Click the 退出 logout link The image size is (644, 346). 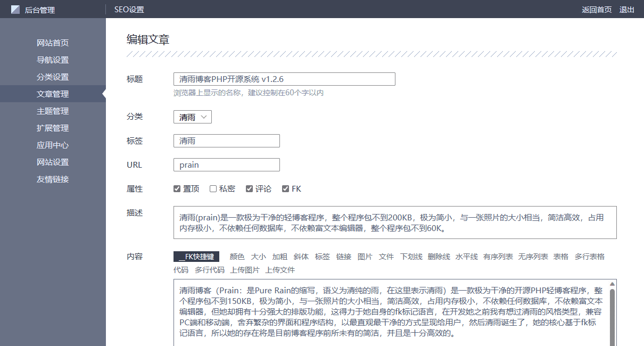(627, 10)
